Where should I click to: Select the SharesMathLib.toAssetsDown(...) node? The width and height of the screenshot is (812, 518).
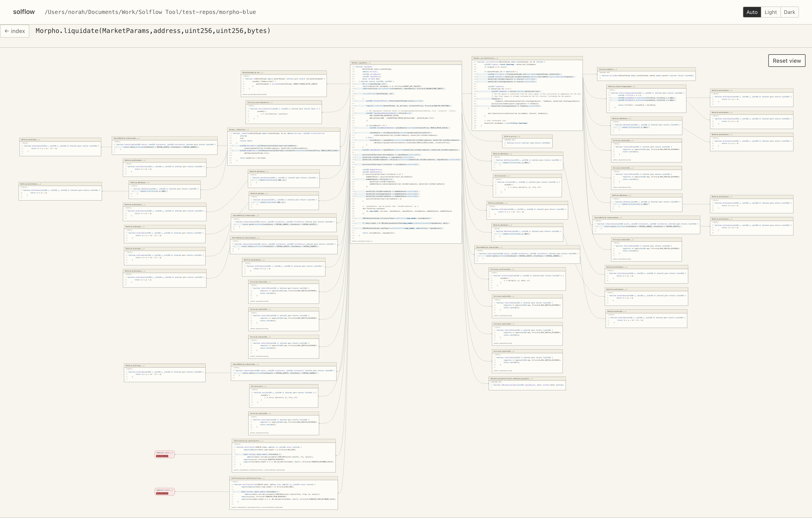tap(284, 245)
